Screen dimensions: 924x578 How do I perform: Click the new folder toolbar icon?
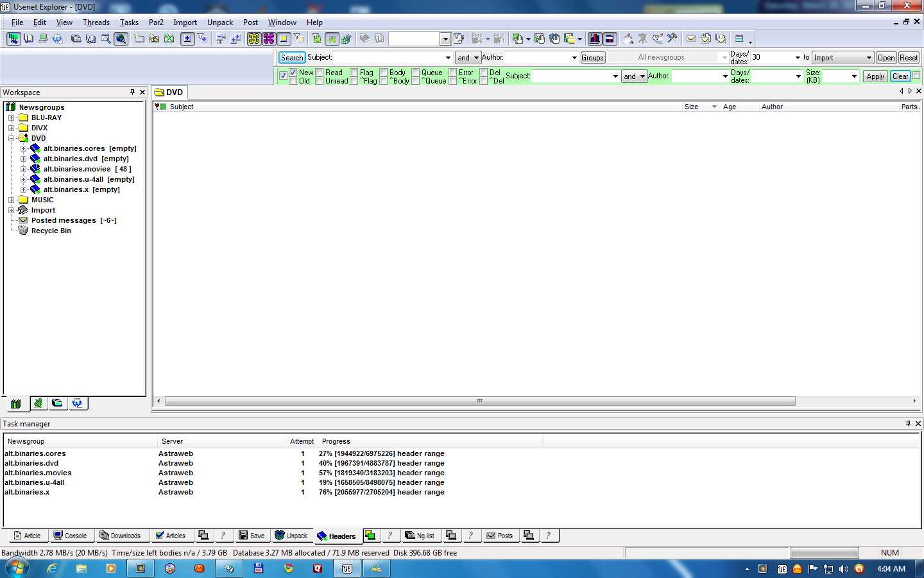point(139,39)
